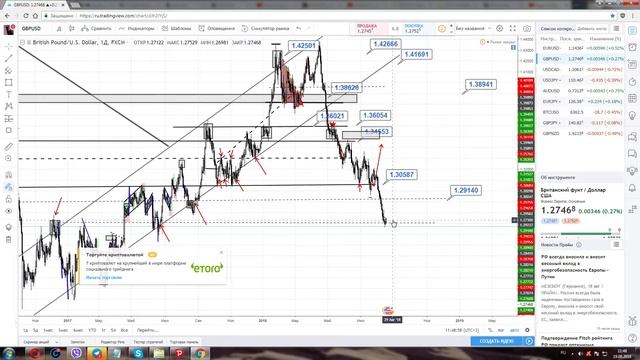Screen dimensions: 640x360
Task: Open the notifications bell in right sidebar
Action: [632, 188]
